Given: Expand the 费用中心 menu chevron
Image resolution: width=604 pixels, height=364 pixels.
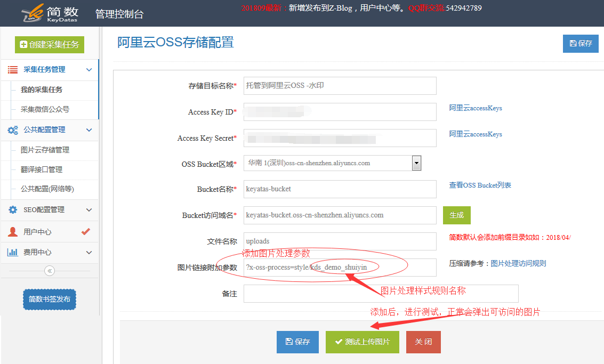Looking at the screenshot, I should click(x=89, y=253).
